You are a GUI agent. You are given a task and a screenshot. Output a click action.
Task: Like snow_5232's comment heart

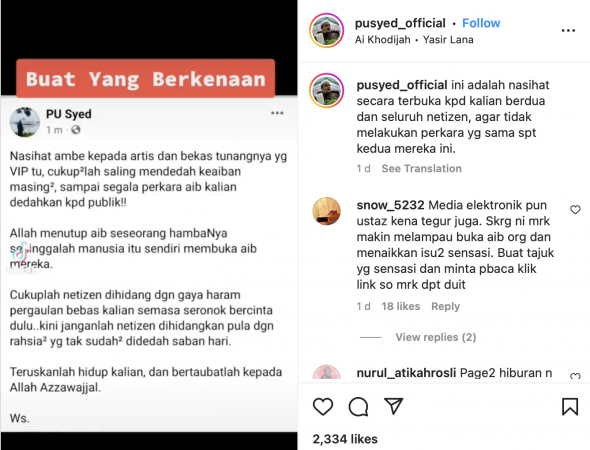(575, 210)
